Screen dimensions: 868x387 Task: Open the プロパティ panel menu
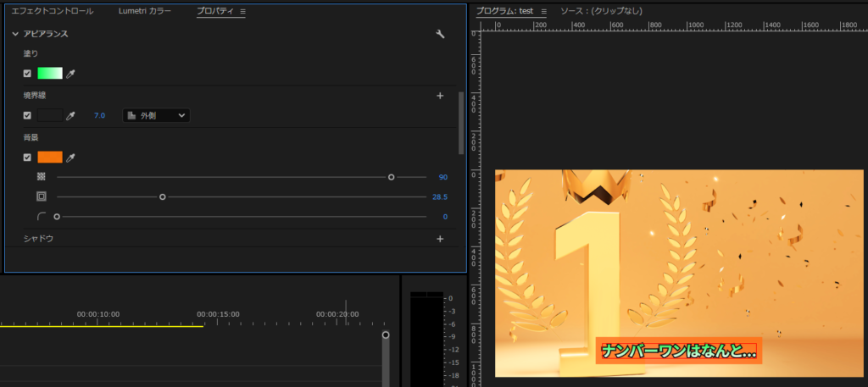243,12
